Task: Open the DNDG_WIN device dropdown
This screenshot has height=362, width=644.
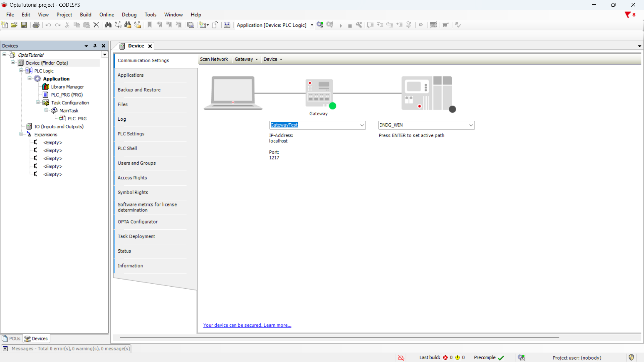Action: coord(471,125)
